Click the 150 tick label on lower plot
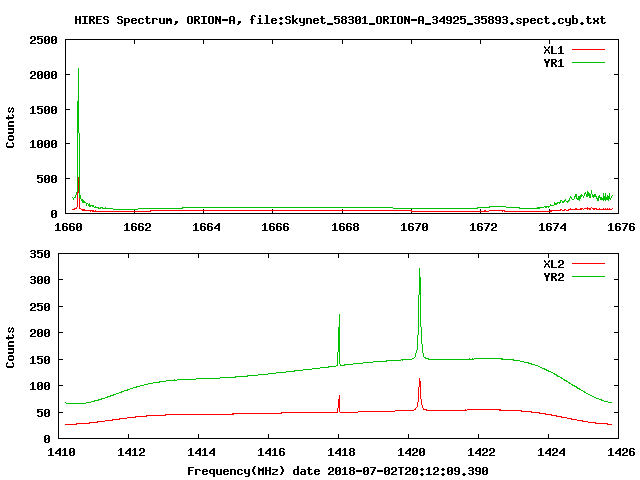 click(x=40, y=360)
